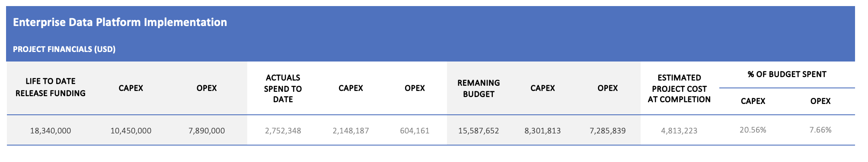Image resolution: width=868 pixels, height=162 pixels.
Task: Click the LIFE TO DATE RELEASE FUNDING header
Action: [x=51, y=87]
